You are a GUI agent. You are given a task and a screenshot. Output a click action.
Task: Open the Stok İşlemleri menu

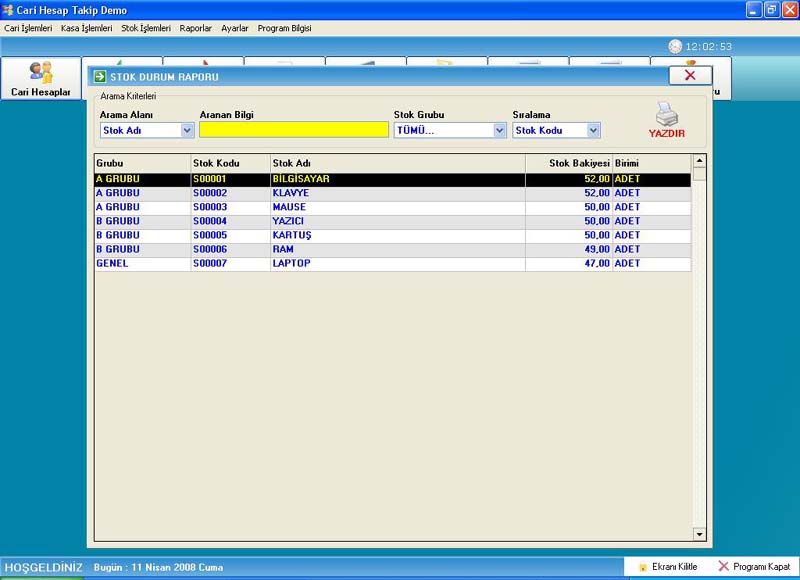click(x=146, y=29)
